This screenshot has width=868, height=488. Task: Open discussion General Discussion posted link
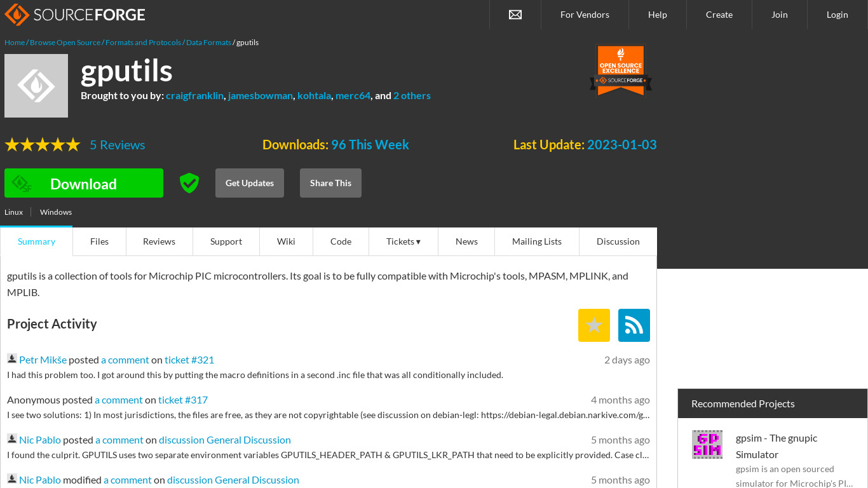[225, 440]
